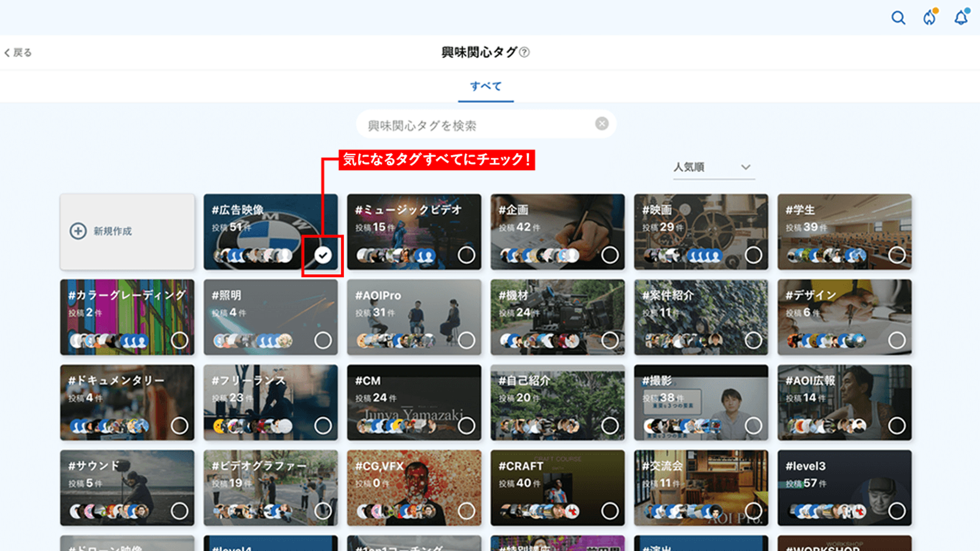Clear the tag search field

pyautogui.click(x=602, y=124)
